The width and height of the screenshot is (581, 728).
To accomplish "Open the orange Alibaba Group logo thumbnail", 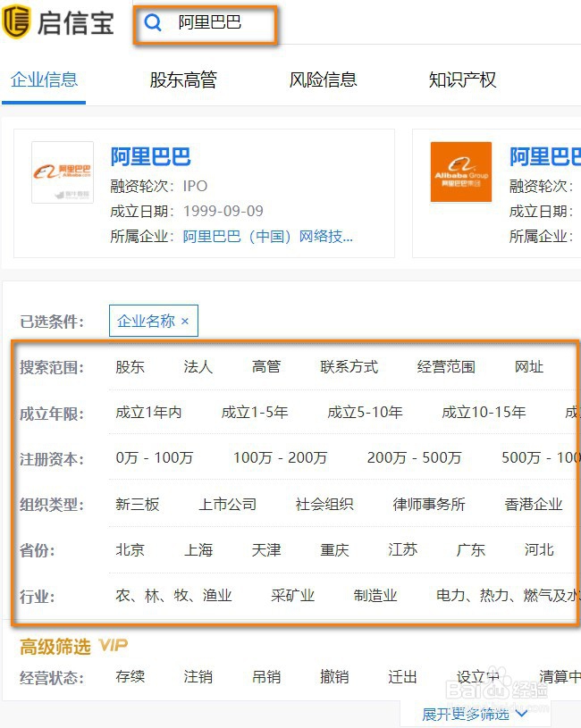I will [x=460, y=172].
